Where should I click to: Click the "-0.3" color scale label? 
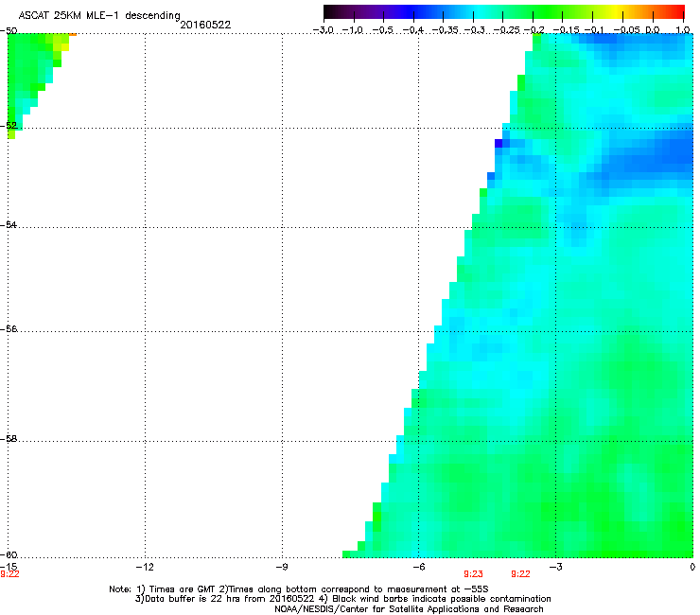(x=474, y=30)
